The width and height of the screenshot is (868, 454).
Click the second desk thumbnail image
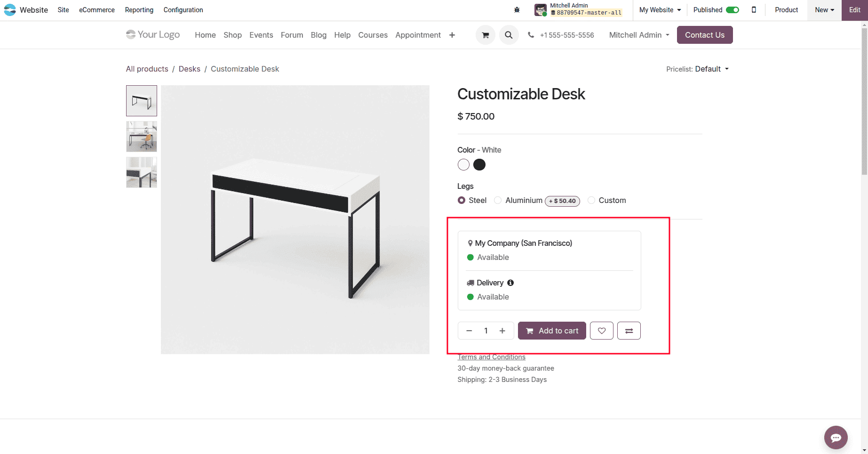point(141,136)
